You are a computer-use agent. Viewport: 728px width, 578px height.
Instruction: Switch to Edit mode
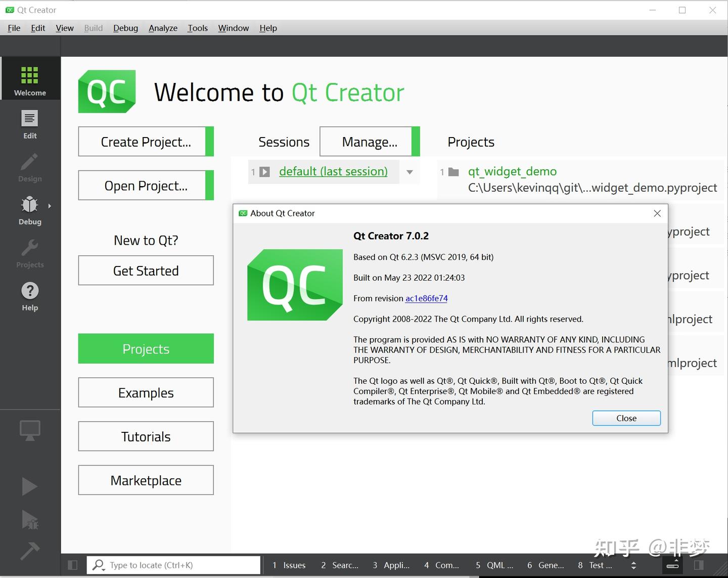pos(29,124)
